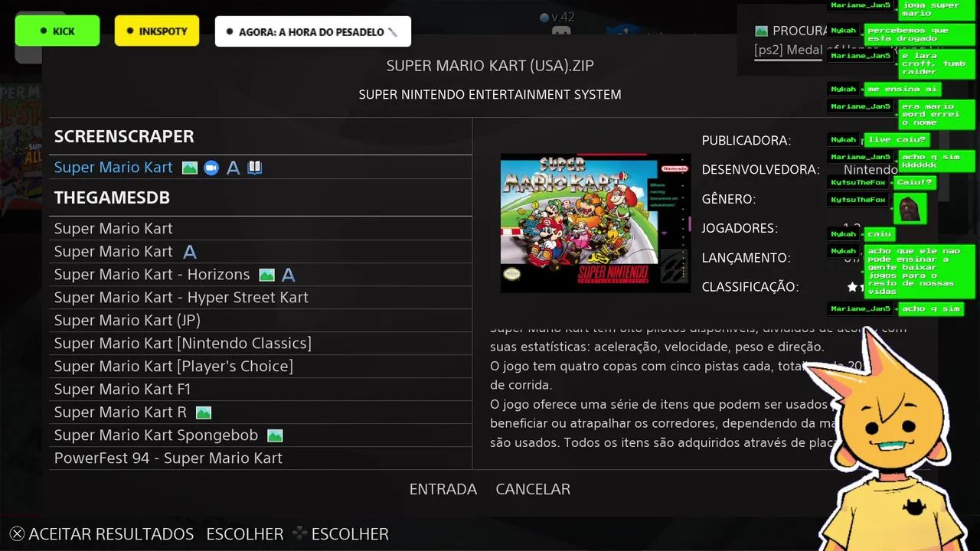Select Super Mario Kart F1 entry

coord(260,390)
